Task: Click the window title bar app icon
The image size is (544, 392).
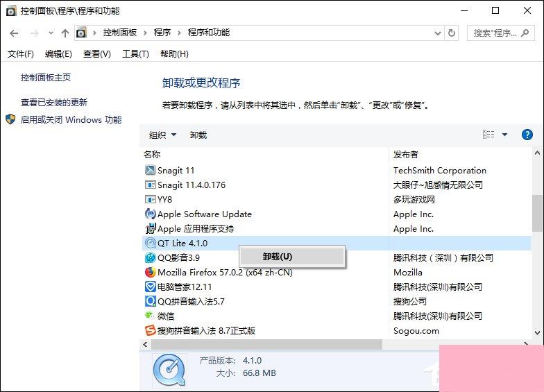Action: 11,11
